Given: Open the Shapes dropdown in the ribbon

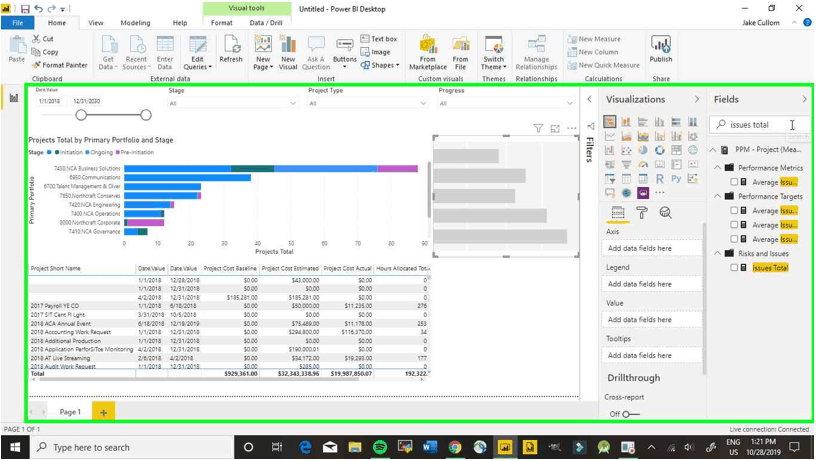Looking at the screenshot, I should coord(380,65).
